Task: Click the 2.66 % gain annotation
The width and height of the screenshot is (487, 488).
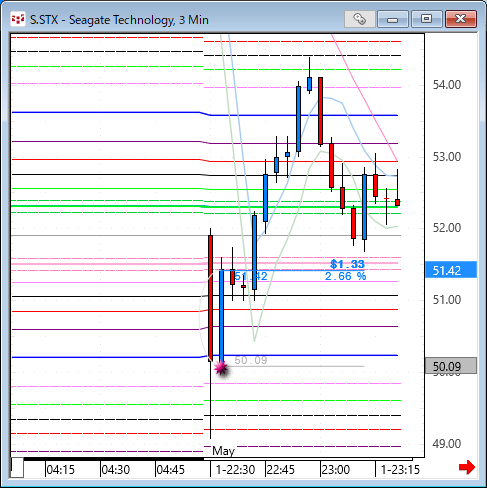Action: tap(346, 276)
